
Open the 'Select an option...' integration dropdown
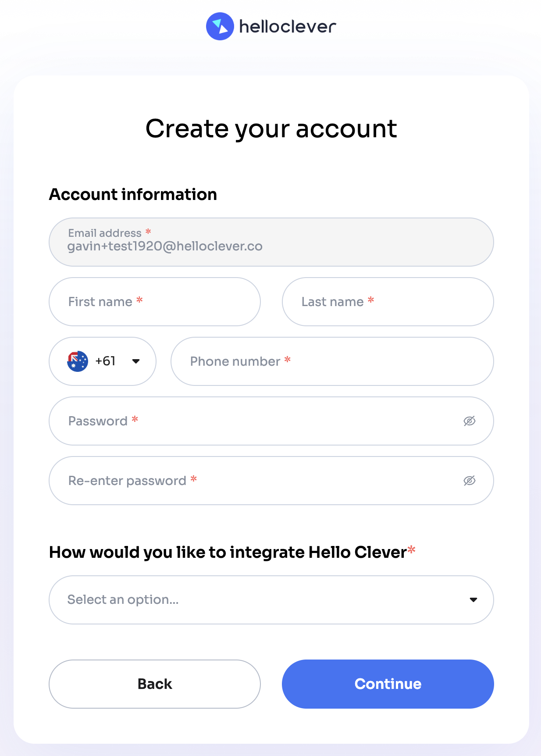pos(263,600)
